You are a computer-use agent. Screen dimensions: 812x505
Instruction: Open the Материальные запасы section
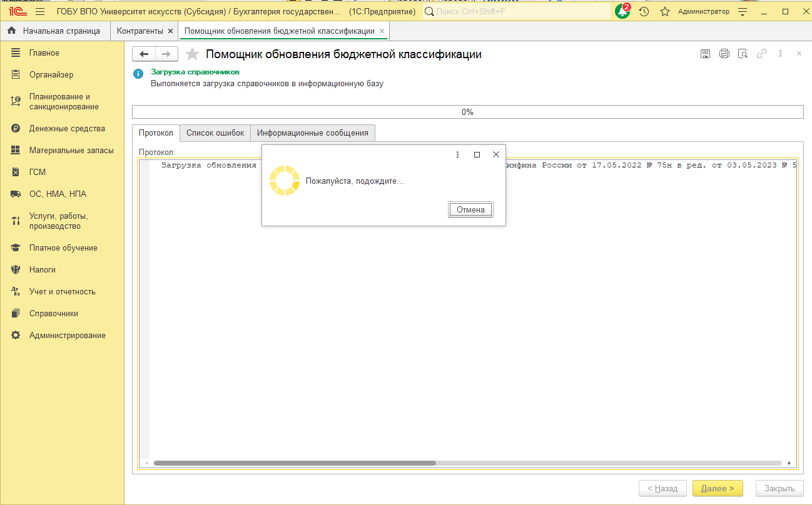point(62,151)
